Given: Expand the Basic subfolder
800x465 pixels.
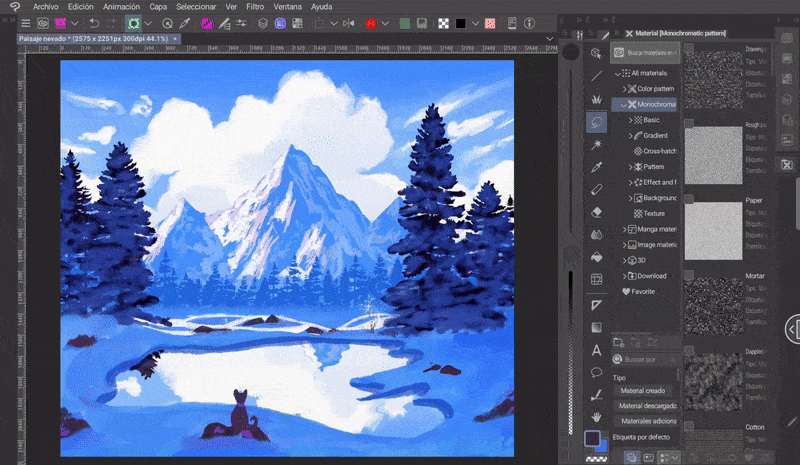Looking at the screenshot, I should [630, 120].
